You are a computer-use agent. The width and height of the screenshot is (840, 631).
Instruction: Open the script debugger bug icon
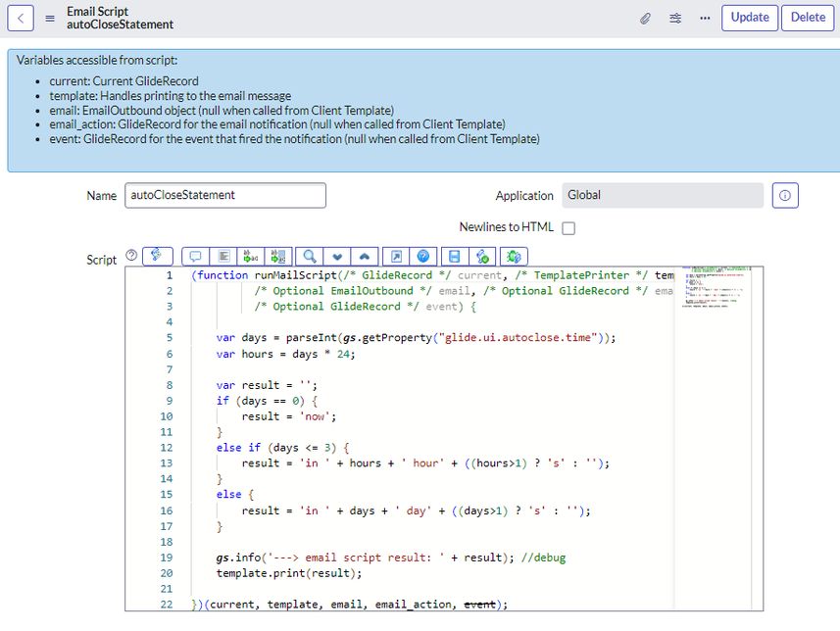tap(514, 257)
